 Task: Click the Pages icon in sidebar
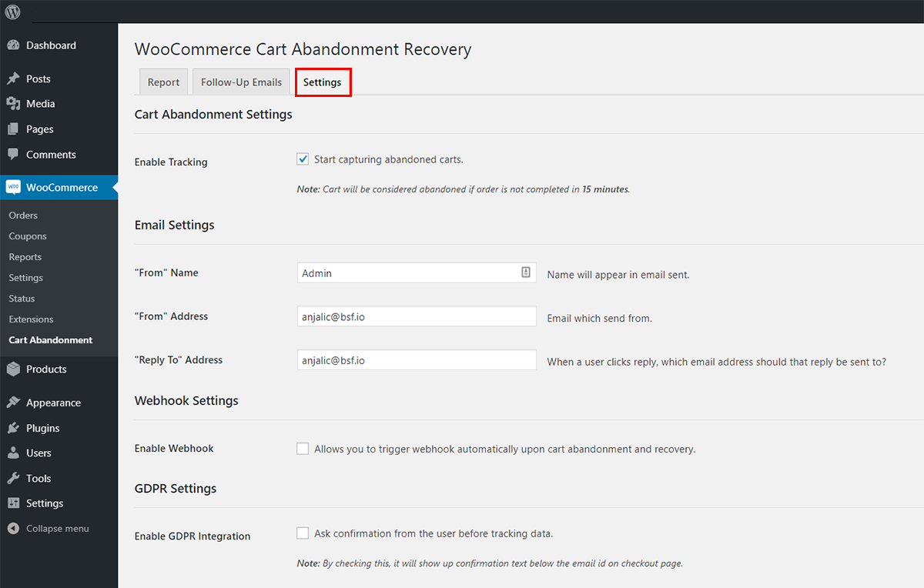[x=13, y=129]
